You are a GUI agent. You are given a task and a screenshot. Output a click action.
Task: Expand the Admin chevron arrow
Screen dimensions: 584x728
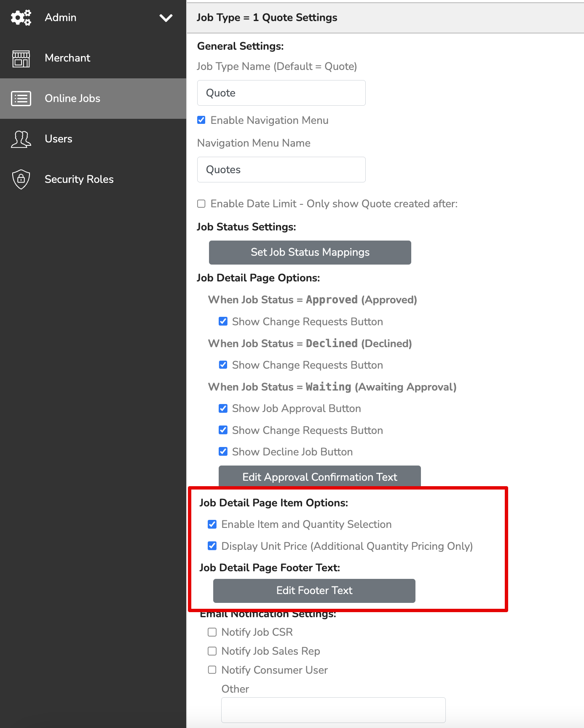[x=166, y=18]
